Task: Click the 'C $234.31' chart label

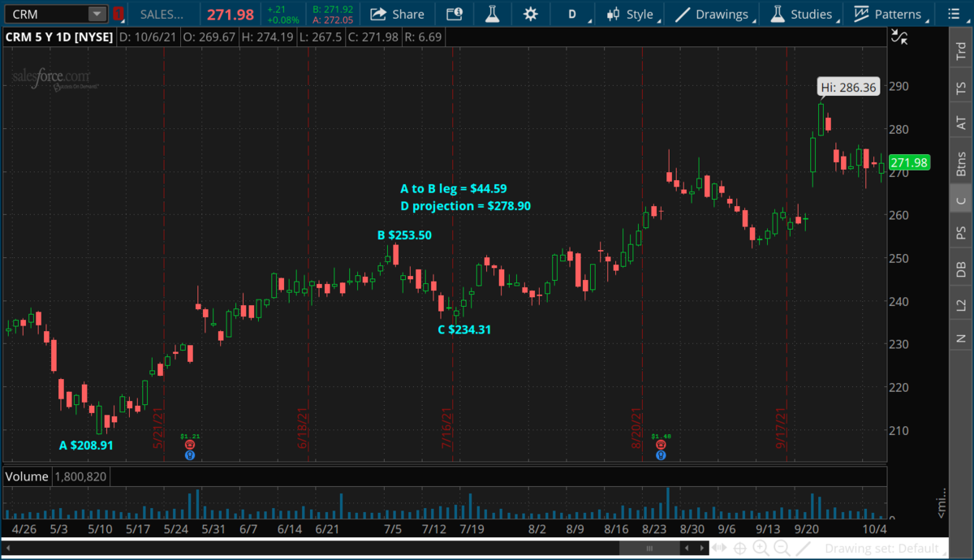Action: (x=464, y=330)
